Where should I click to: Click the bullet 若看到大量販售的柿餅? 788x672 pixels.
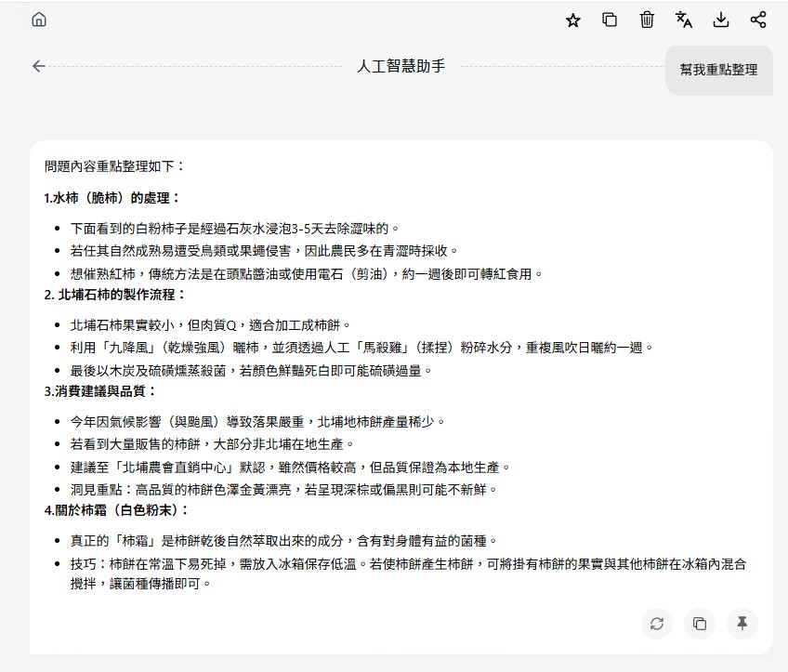click(x=213, y=444)
